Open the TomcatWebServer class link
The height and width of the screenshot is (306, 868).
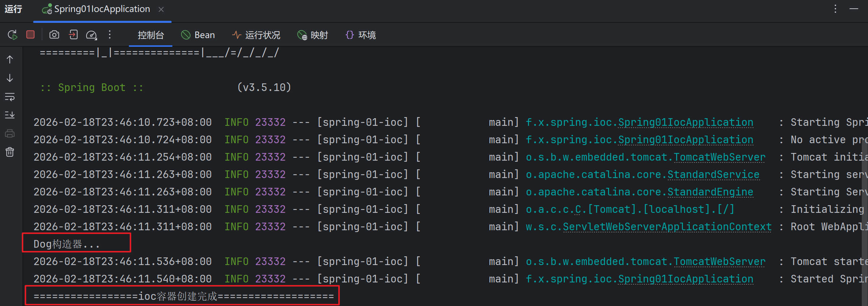(x=719, y=157)
